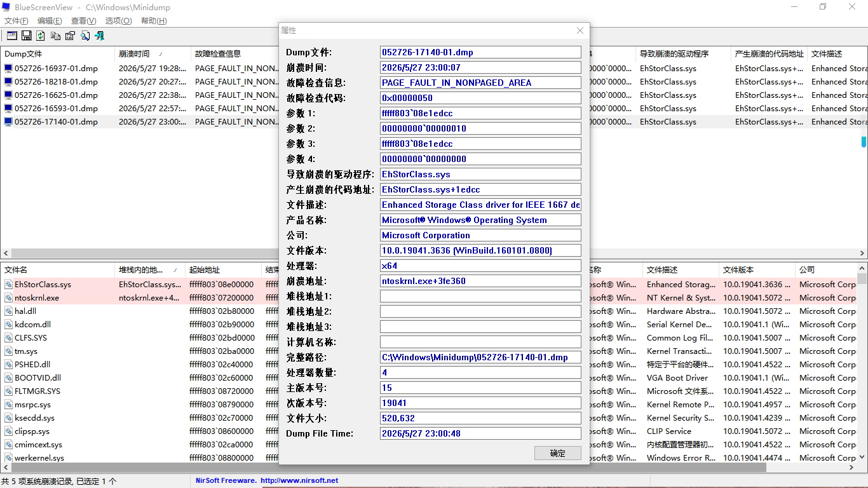Open the 查看(V) menu
The height and width of the screenshot is (488, 868).
pos(84,21)
